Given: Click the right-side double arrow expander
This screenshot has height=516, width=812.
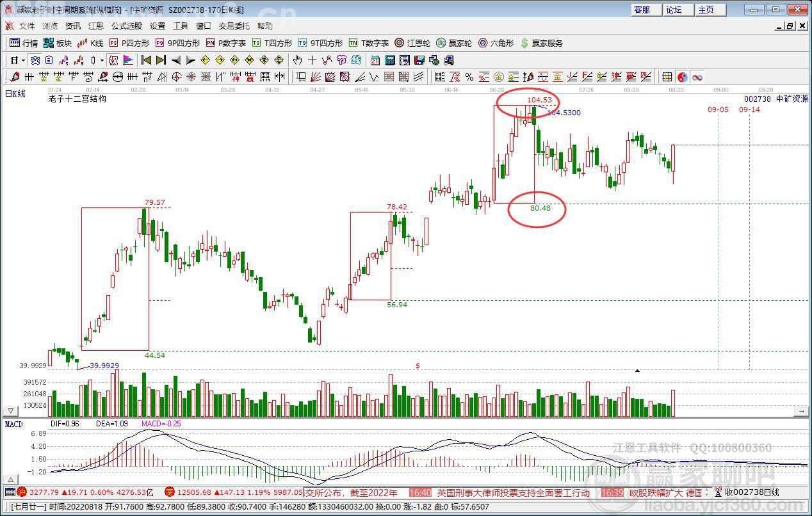Looking at the screenshot, I should click(x=801, y=410).
